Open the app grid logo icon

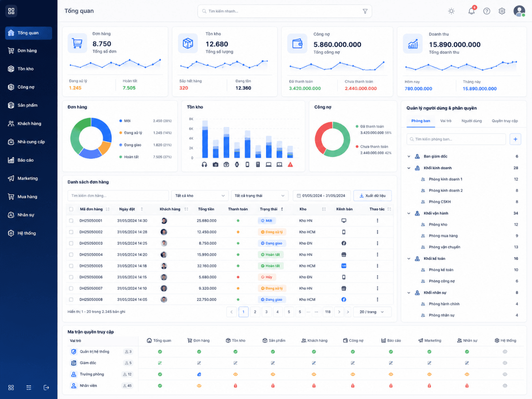coord(11,11)
